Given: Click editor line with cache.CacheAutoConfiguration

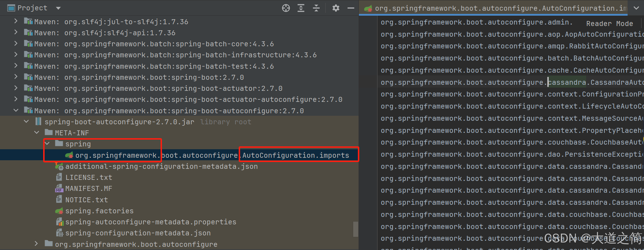Looking at the screenshot, I should (x=512, y=70).
